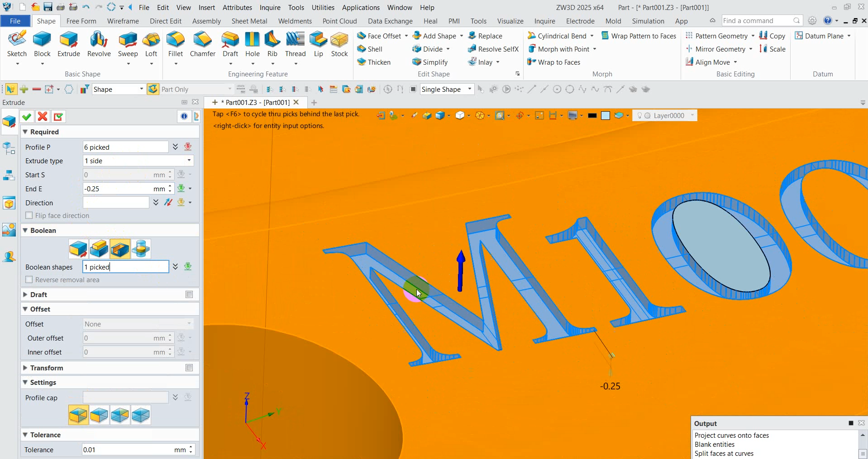Open the Inquire menu
Viewport: 868px width, 459px height.
pos(270,8)
